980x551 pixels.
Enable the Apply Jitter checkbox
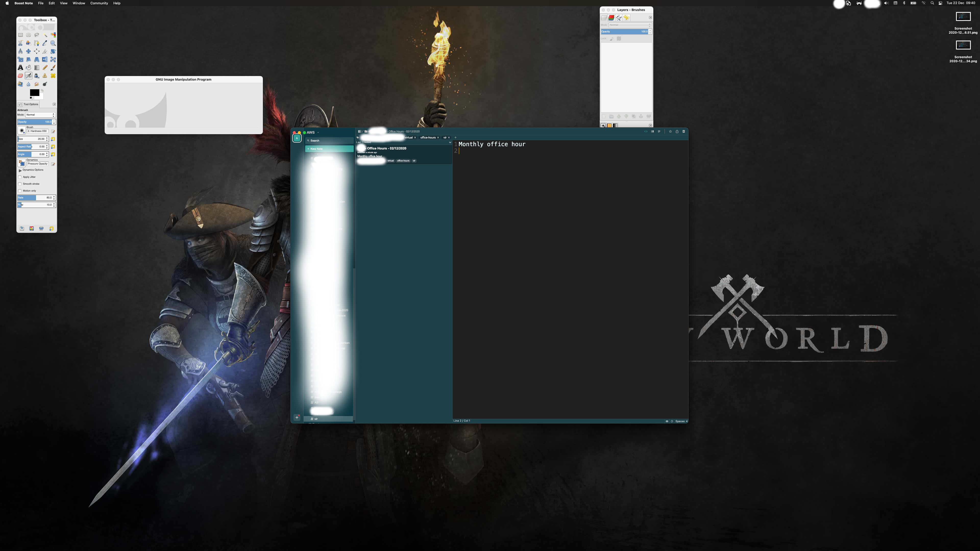20,177
